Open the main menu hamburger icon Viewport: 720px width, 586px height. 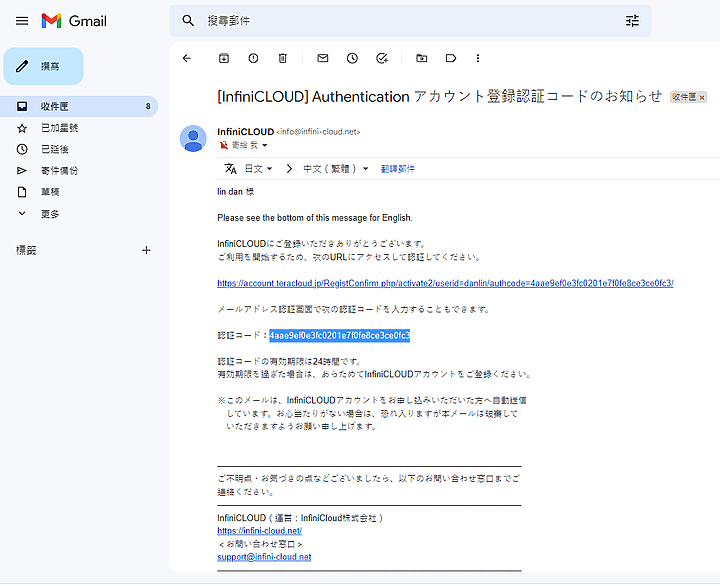tap(22, 21)
